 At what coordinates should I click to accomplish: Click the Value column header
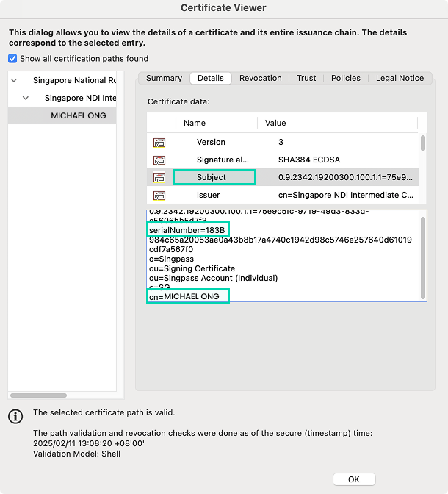pyautogui.click(x=275, y=123)
